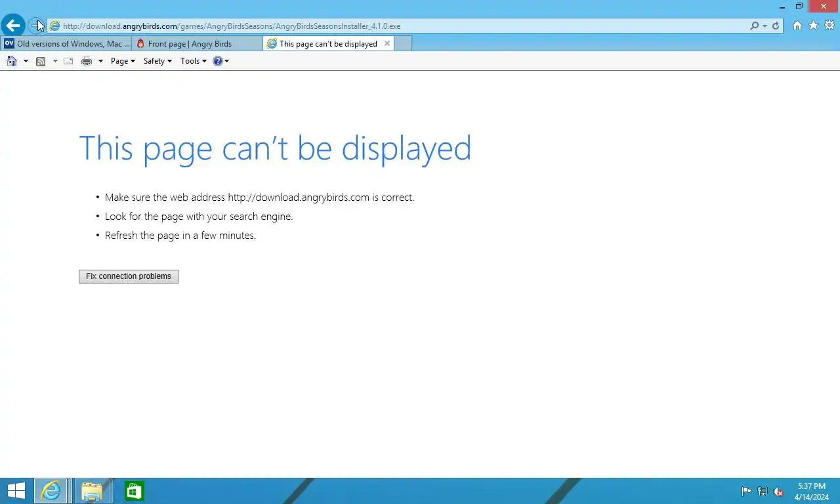This screenshot has width=840, height=504.
Task: Restore down the Internet Explorer window
Action: point(799,7)
